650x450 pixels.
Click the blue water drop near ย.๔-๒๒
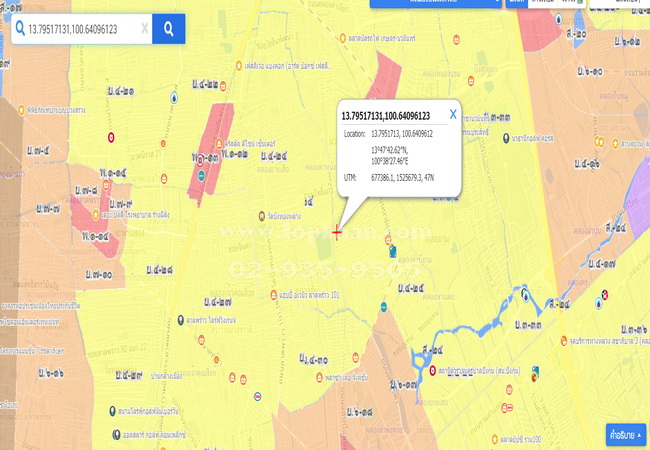click(x=175, y=98)
